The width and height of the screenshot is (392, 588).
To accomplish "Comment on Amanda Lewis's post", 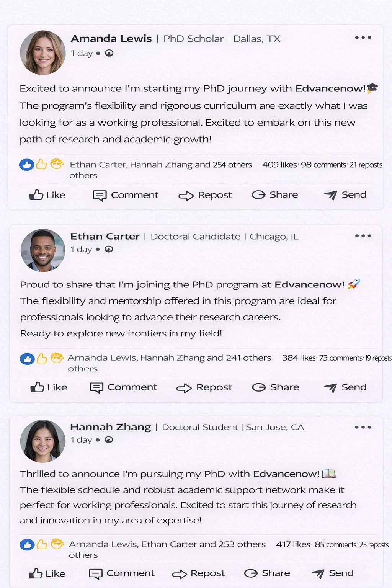I will (x=126, y=195).
